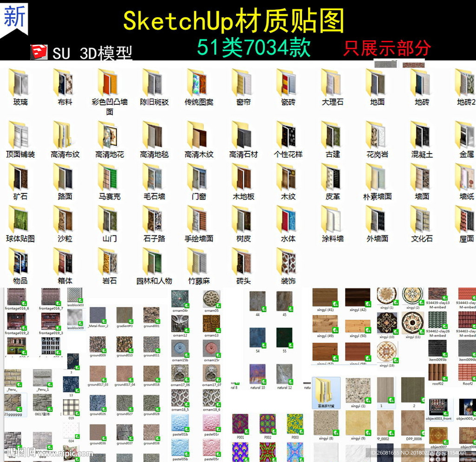Open the 顶面铺装 folder
This screenshot has height=462, width=476.
[20, 135]
